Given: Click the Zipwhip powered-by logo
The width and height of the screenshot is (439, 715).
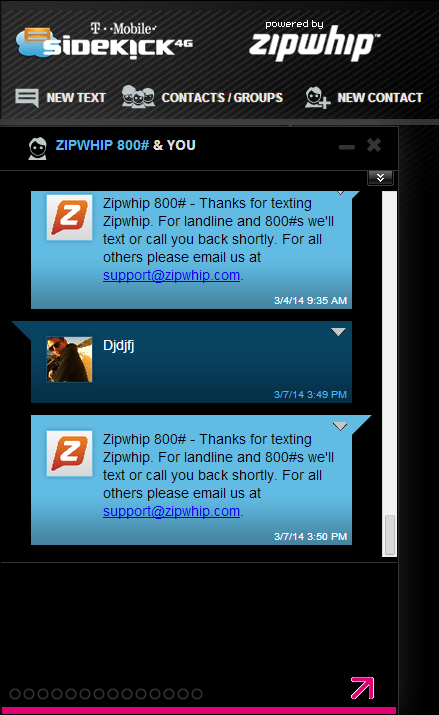Looking at the screenshot, I should [315, 41].
